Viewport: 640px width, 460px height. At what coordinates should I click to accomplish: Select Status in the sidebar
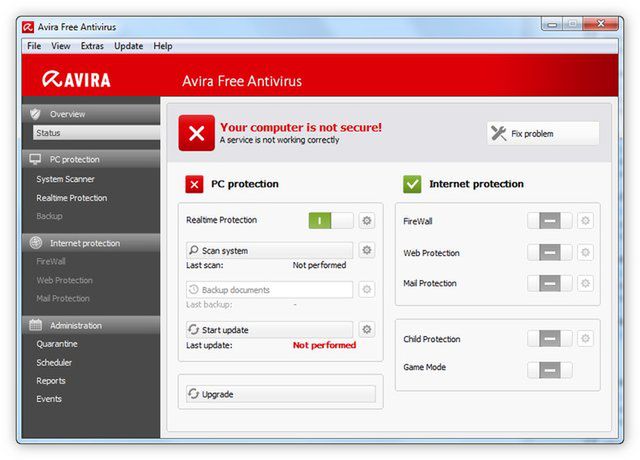tap(96, 133)
